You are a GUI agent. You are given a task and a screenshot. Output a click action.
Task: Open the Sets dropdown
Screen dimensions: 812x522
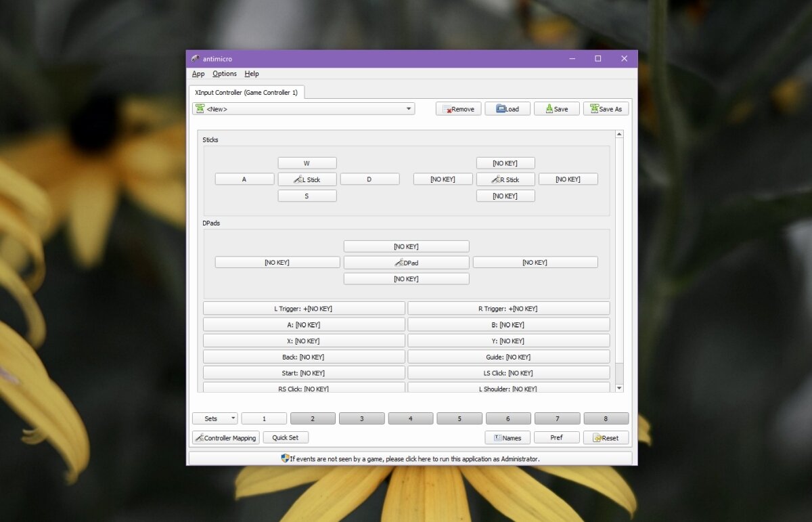coord(215,418)
